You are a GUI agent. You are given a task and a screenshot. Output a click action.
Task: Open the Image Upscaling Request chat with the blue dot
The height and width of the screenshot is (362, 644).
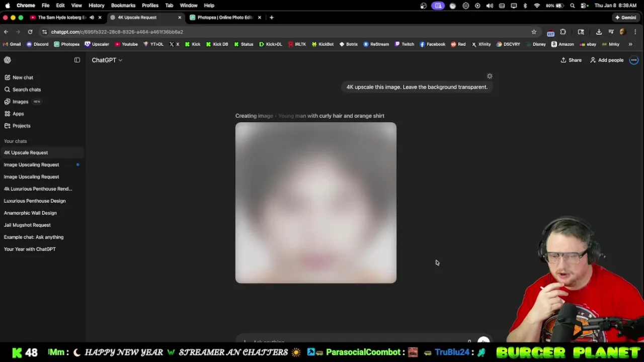click(42, 164)
